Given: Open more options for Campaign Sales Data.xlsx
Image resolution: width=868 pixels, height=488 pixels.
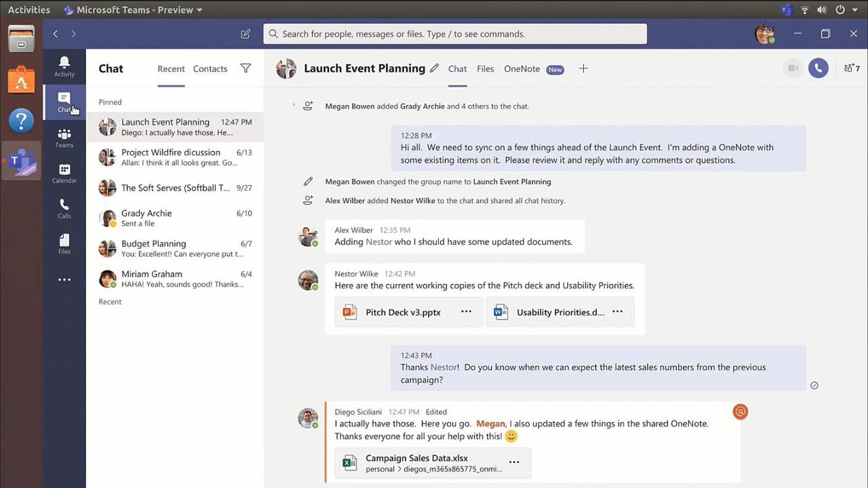Looking at the screenshot, I should (x=514, y=462).
